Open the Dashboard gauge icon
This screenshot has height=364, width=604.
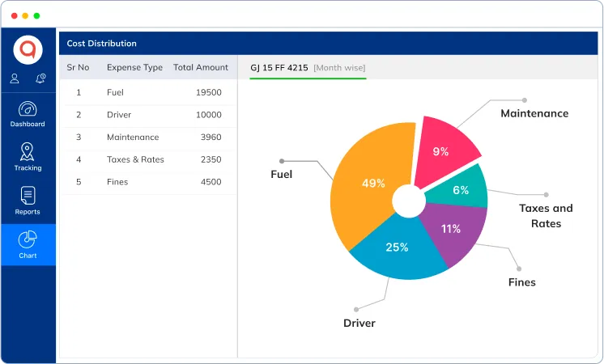[x=28, y=110]
